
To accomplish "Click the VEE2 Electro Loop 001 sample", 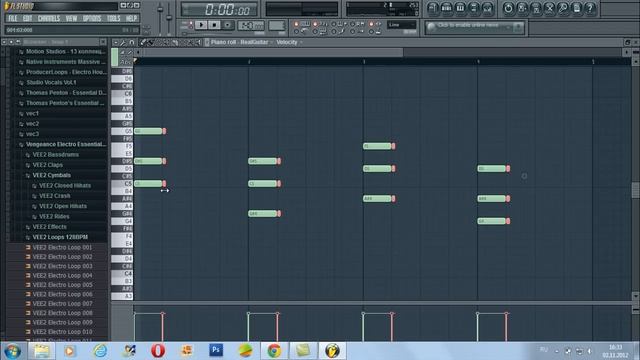I will click(x=62, y=247).
